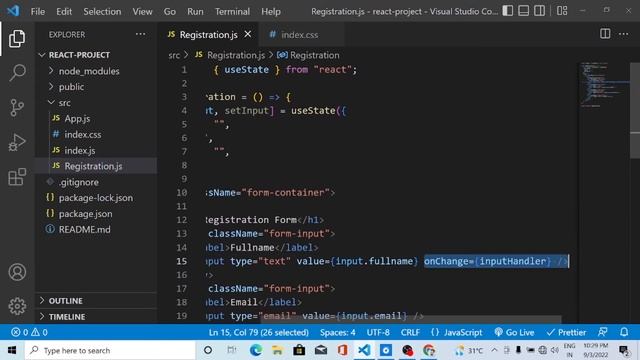Open Microsoft Store from taskbar
Screen dimensions: 640x360
tap(299, 350)
